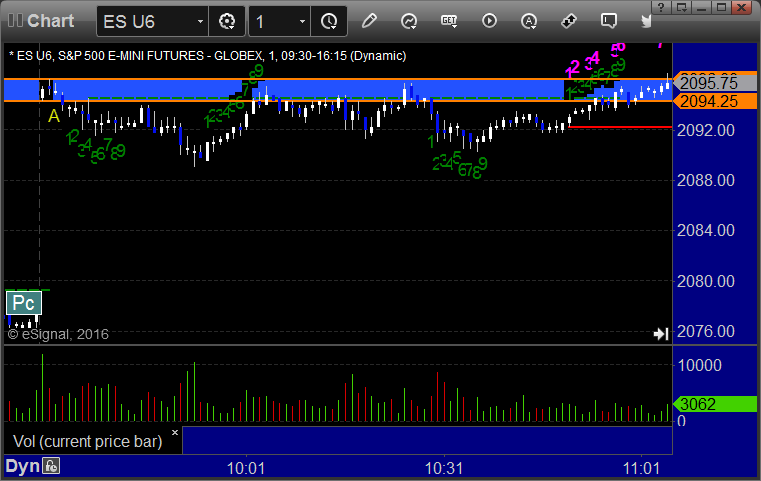Close the Vol current price bar legend
The width and height of the screenshot is (761, 481).
pos(175,432)
